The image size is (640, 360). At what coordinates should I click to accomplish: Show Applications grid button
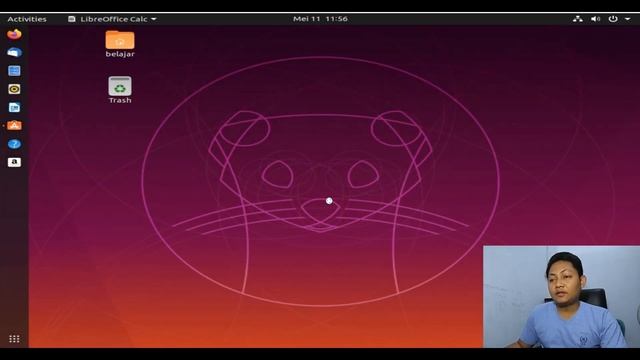tap(14, 339)
